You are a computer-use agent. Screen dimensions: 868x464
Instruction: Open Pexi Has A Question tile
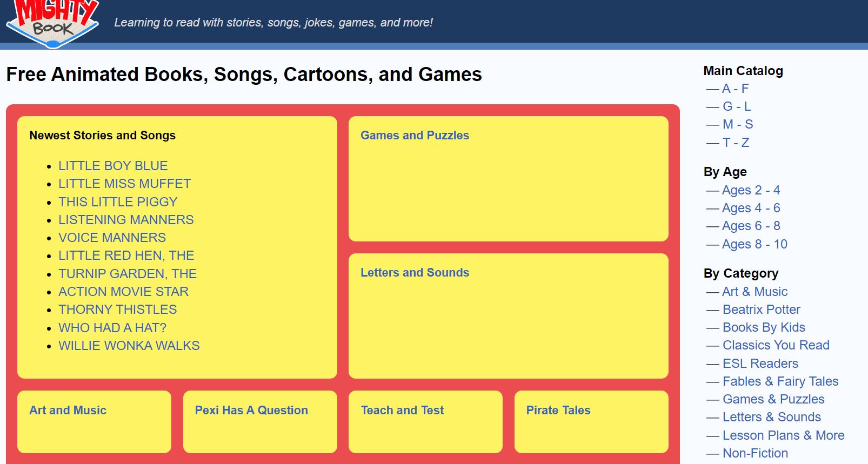[251, 411]
